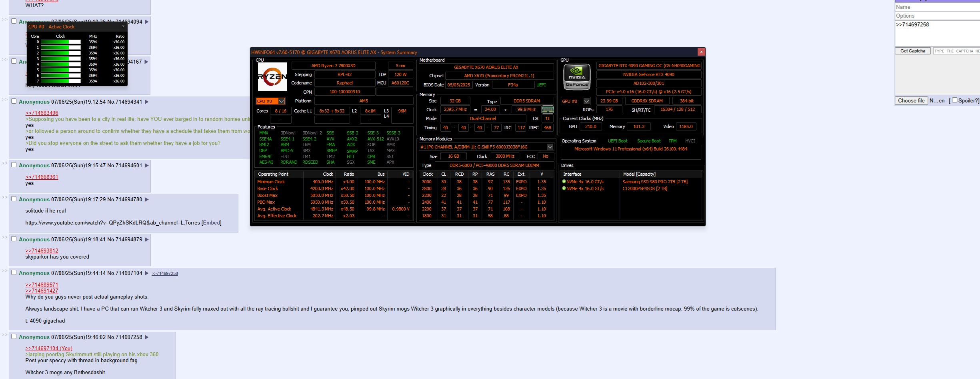Viewport: 980px width, 379px height.
Task: Follow quote link >>714689571
Action: [42, 285]
